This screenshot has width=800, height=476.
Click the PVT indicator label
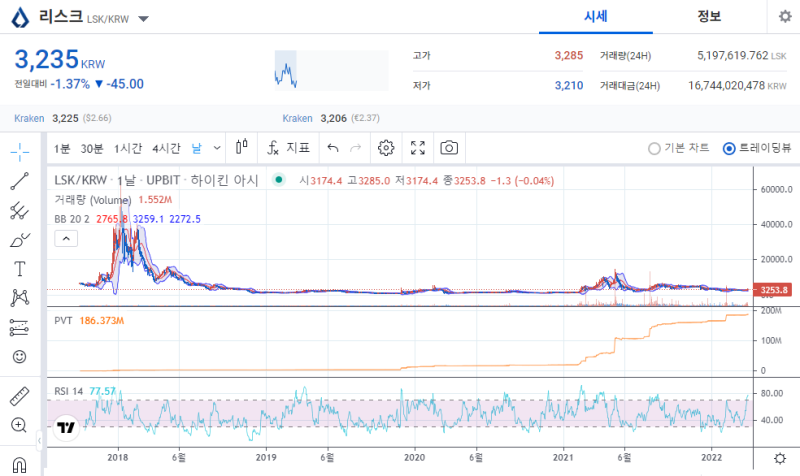click(x=63, y=320)
